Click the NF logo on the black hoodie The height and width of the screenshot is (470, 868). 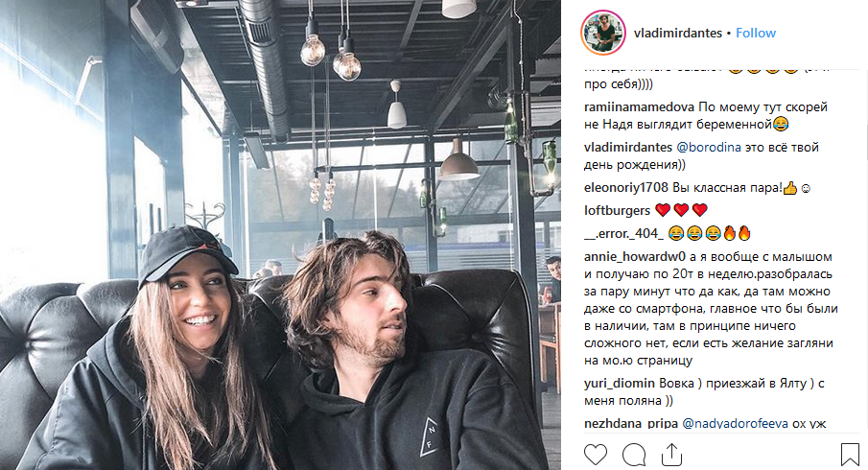pyautogui.click(x=431, y=435)
